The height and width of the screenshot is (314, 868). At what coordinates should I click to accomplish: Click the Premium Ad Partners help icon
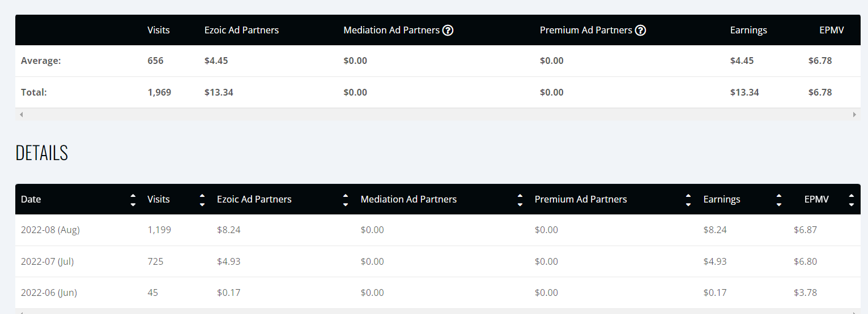click(x=640, y=31)
